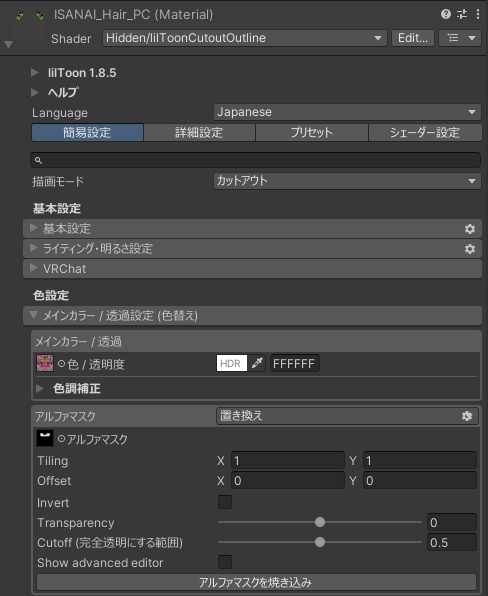Select main color texture thumbnail
The height and width of the screenshot is (596, 488).
tap(45, 363)
